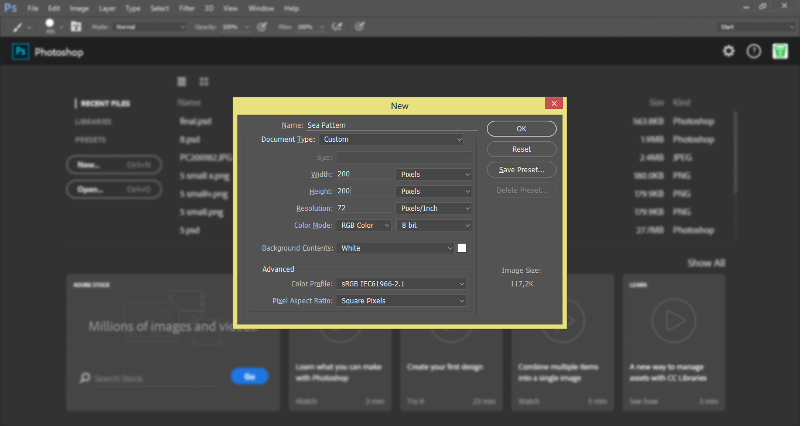Click the Save Preset button
Screen dimensions: 800x426
[x=521, y=170]
